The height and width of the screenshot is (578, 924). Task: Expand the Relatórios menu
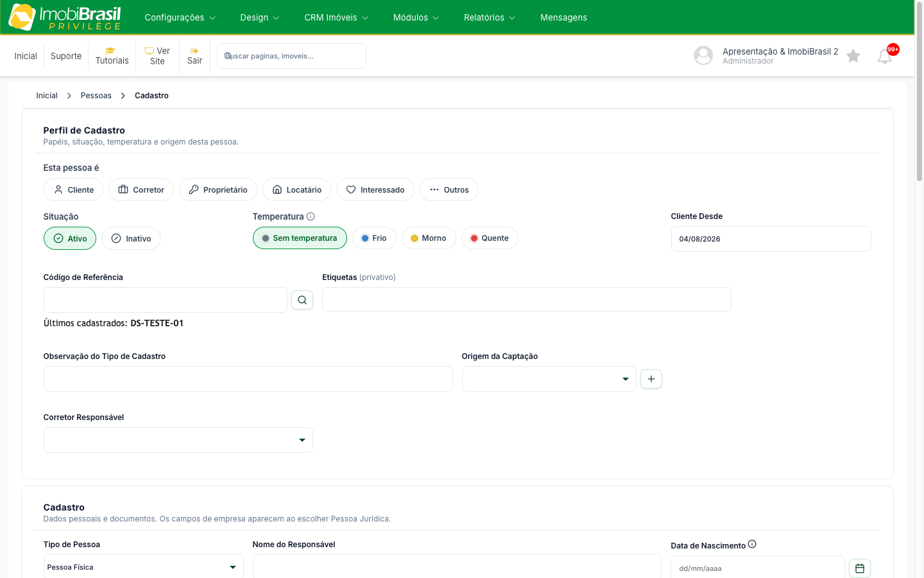[x=490, y=17]
